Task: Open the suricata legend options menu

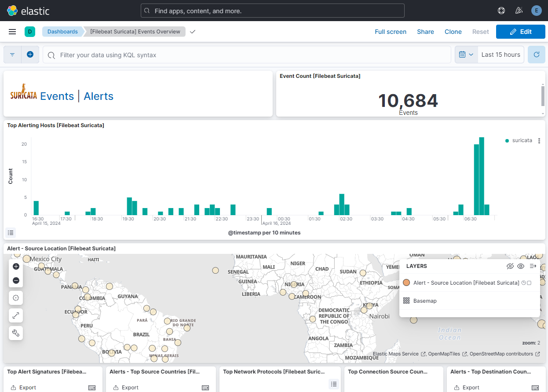Action: [x=539, y=141]
